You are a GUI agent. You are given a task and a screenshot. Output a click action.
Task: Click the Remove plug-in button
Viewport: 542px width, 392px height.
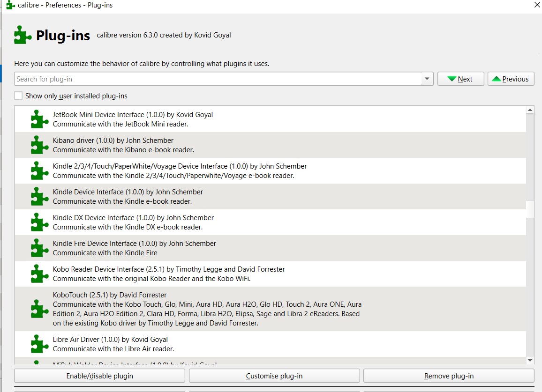pyautogui.click(x=449, y=376)
